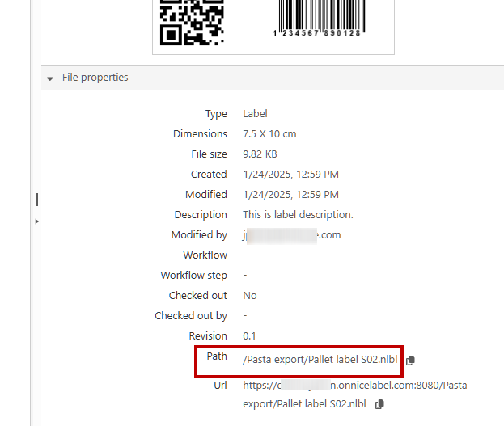The width and height of the screenshot is (504, 426).
Task: Open the onnicelabel.com Url link
Action: pyautogui.click(x=354, y=386)
